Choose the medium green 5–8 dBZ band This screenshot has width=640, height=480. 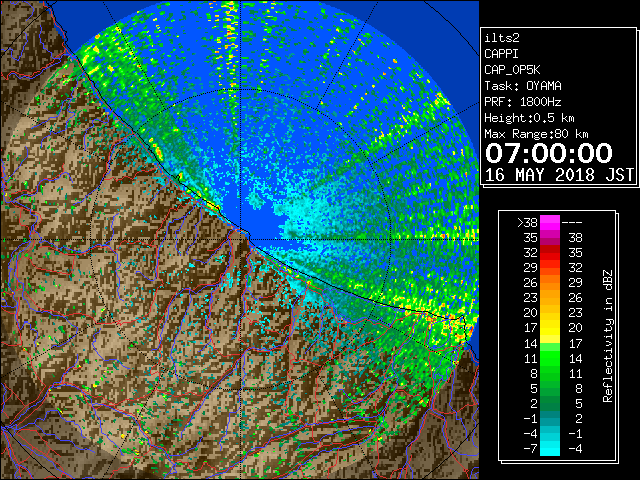click(x=550, y=388)
